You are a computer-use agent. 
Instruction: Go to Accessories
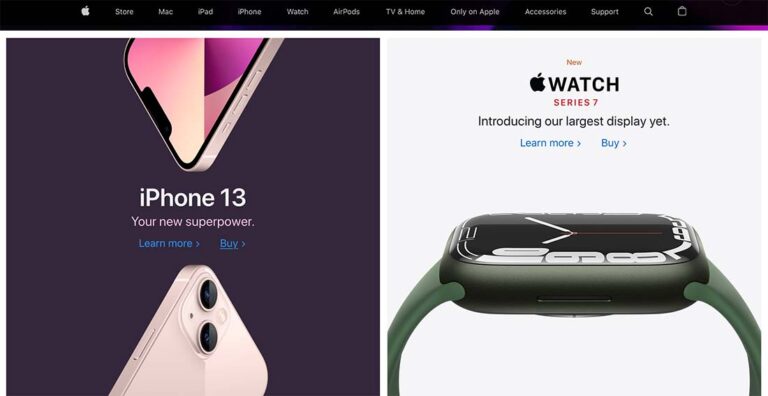click(545, 12)
